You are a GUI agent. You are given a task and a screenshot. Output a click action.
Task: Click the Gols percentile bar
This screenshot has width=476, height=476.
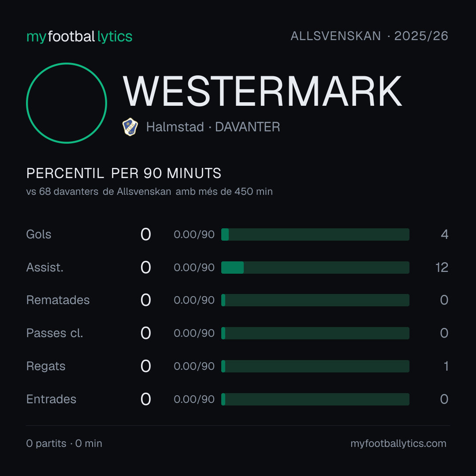click(315, 234)
